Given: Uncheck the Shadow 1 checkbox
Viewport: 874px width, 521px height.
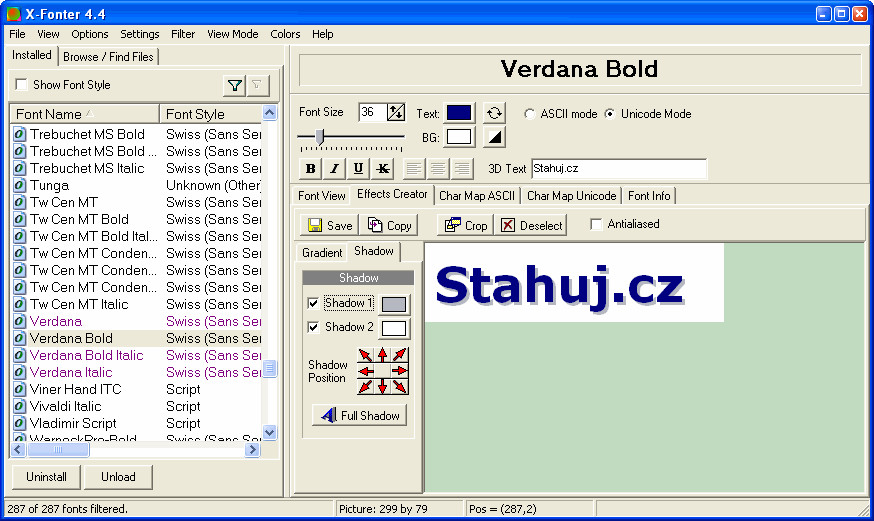Looking at the screenshot, I should point(313,303).
